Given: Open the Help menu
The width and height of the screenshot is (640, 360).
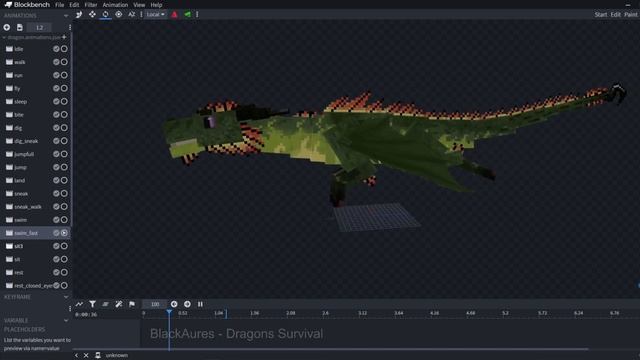Looking at the screenshot, I should coord(156,5).
